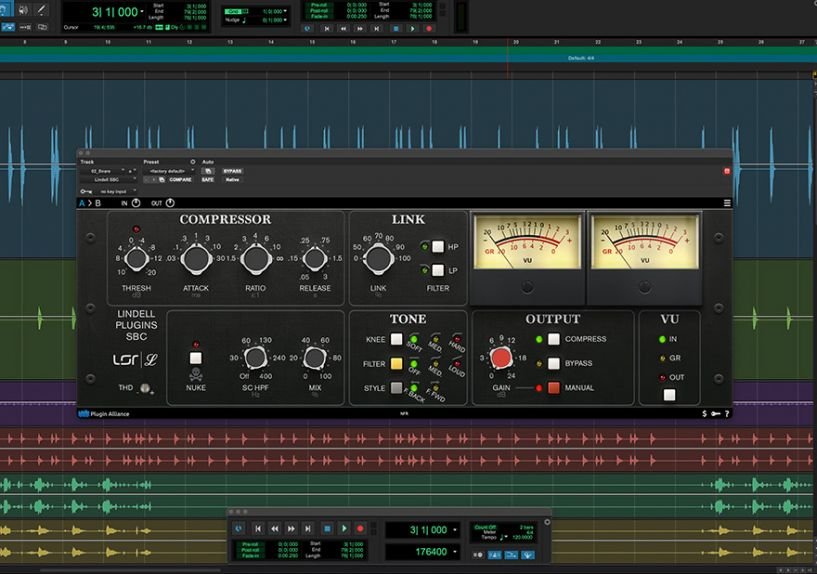Toggle the LP link filter switch
The width and height of the screenshot is (817, 574).
(438, 271)
